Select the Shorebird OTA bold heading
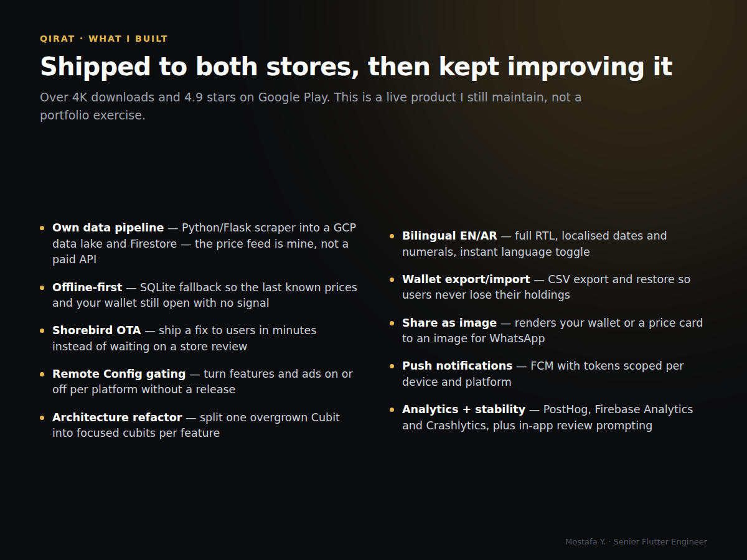747x560 pixels. click(96, 330)
